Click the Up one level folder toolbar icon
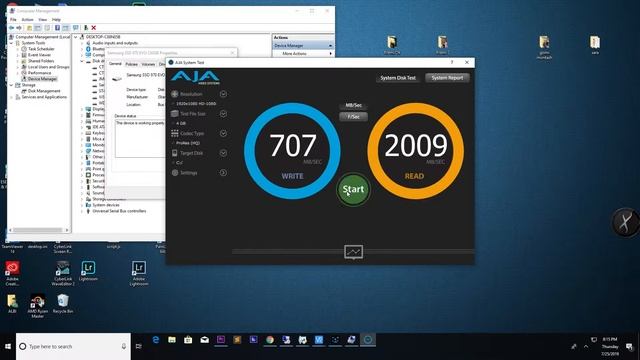 tap(29, 28)
